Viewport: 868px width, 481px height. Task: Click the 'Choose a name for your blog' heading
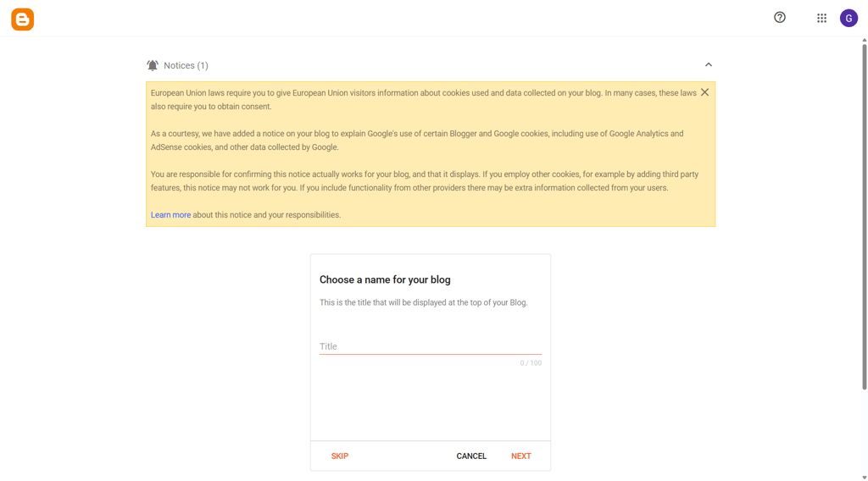point(385,279)
